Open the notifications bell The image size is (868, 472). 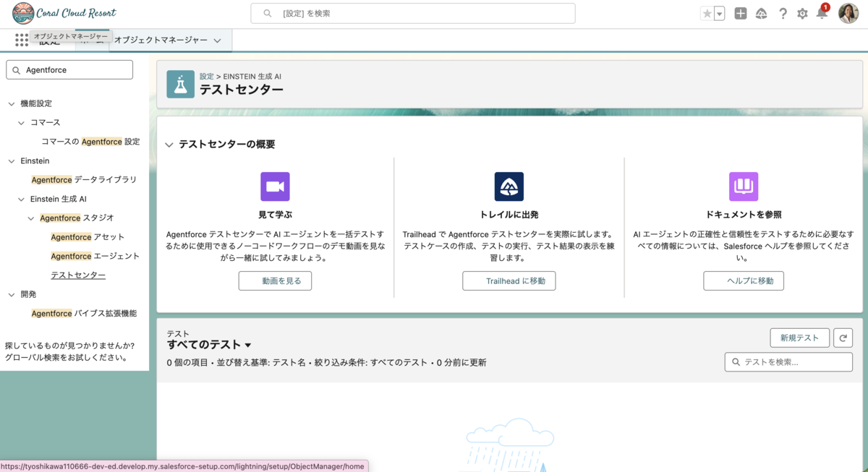822,13
